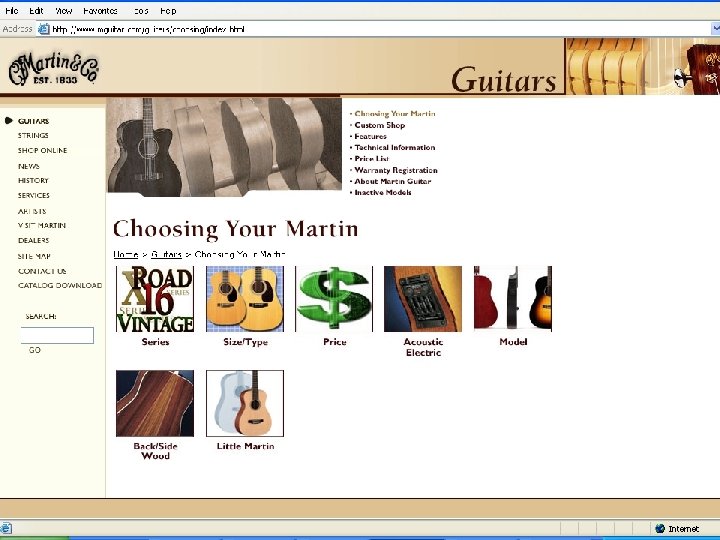Screen dimensions: 720x540
Task: Click the Home breadcrumb link
Action: point(126,254)
